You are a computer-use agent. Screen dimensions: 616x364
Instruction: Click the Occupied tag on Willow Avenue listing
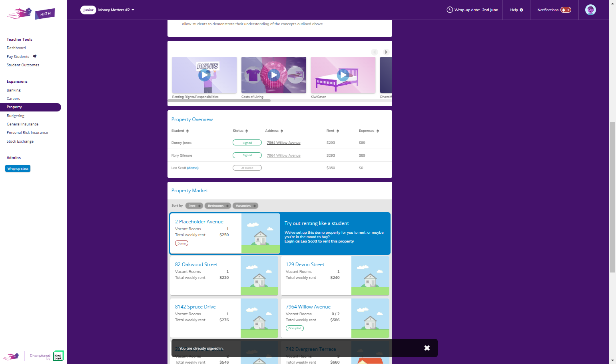coord(295,328)
